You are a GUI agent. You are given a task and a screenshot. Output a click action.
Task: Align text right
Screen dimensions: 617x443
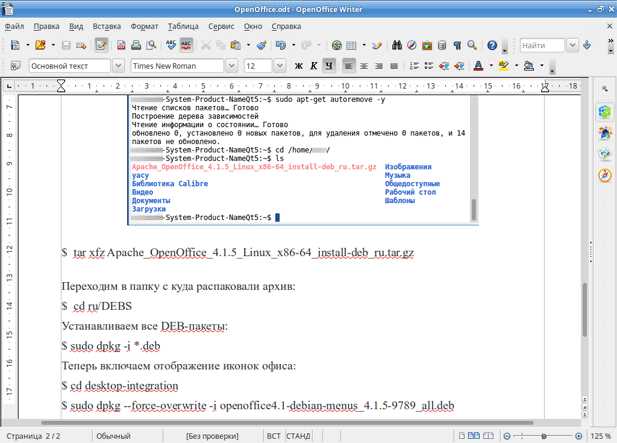pyautogui.click(x=379, y=66)
